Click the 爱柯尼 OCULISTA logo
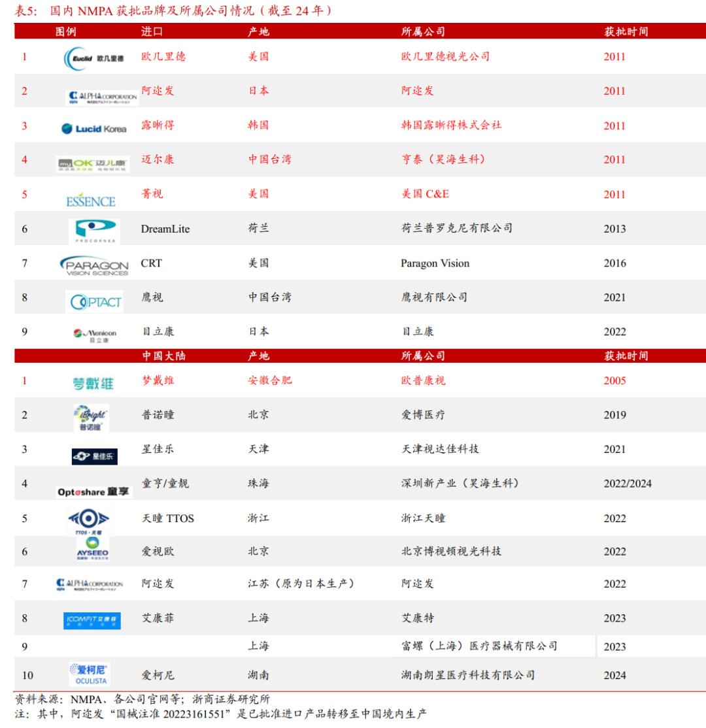Viewport: 706px width, 728px height. tap(89, 674)
